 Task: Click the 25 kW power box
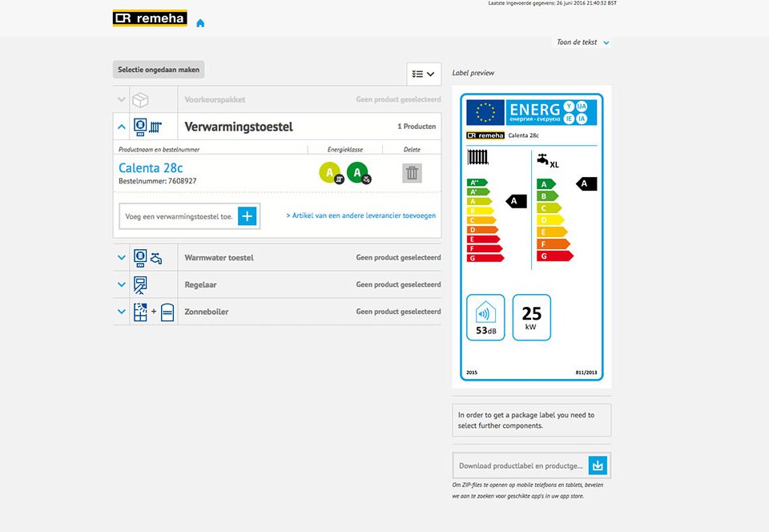(x=532, y=317)
